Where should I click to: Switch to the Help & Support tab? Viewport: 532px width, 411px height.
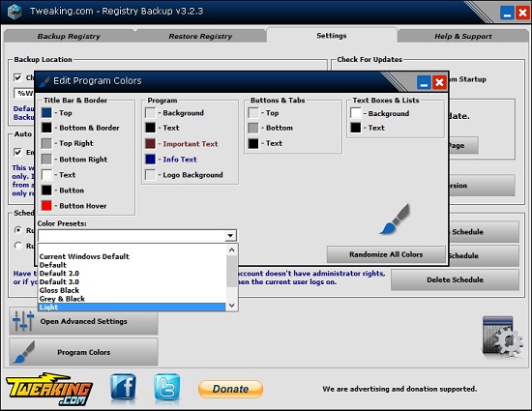point(462,36)
